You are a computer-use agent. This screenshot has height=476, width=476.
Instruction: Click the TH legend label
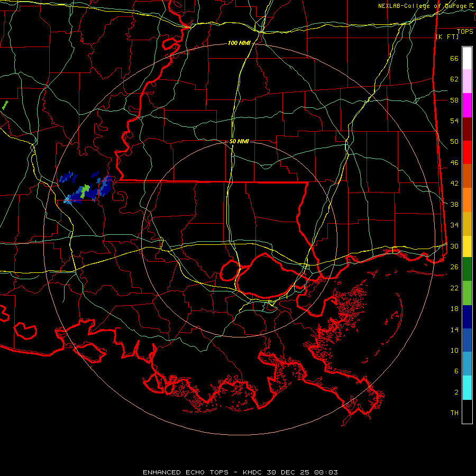pos(454,413)
